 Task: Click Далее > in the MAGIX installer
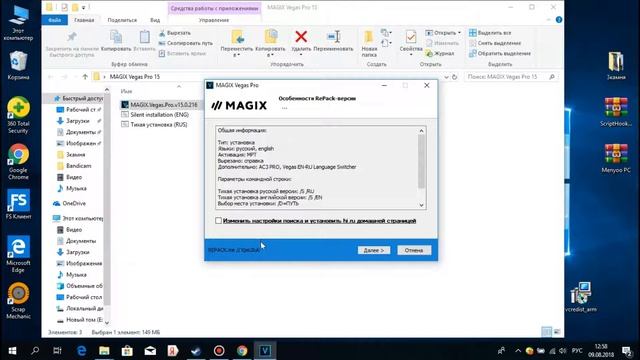point(374,250)
